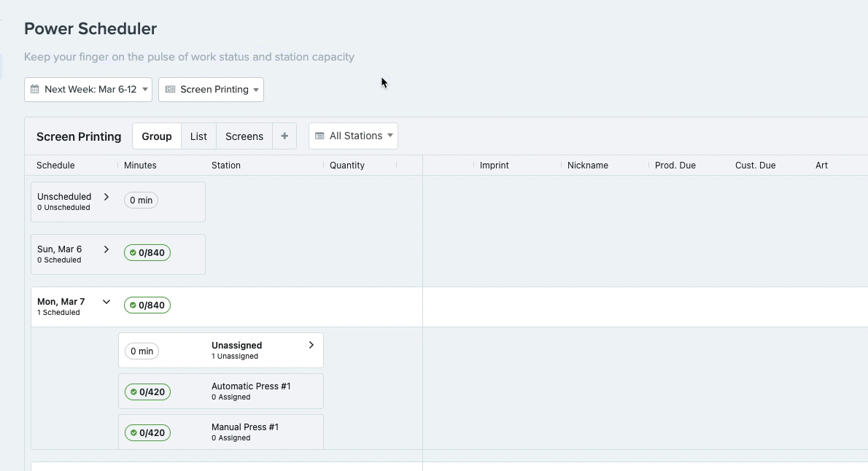Click the 0 min badge in Unscheduled row
Screen dimensions: 868x471
click(142, 201)
